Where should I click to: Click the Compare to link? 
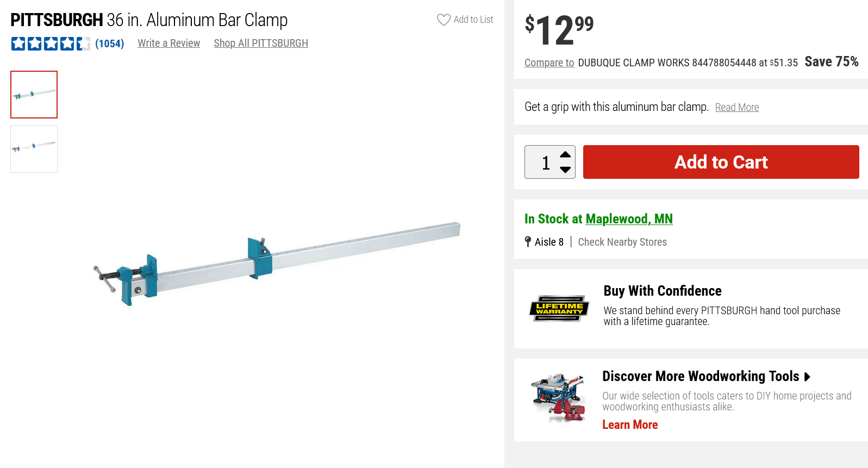pos(549,63)
